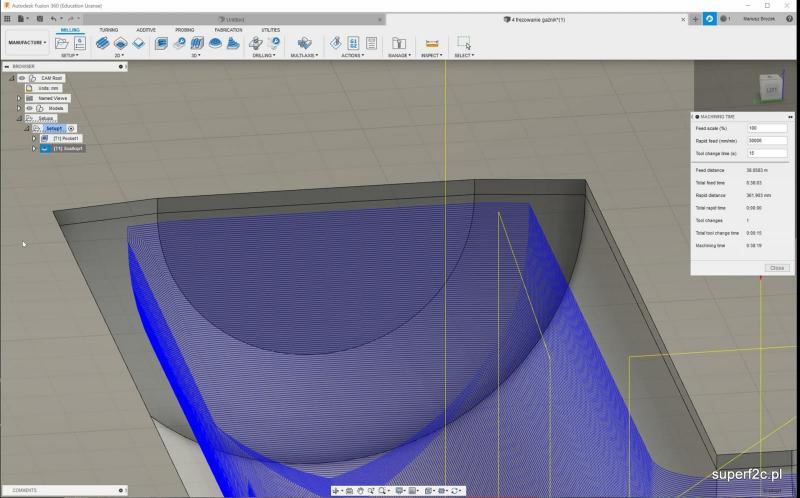Select the Measure tool under Inspect

click(432, 43)
